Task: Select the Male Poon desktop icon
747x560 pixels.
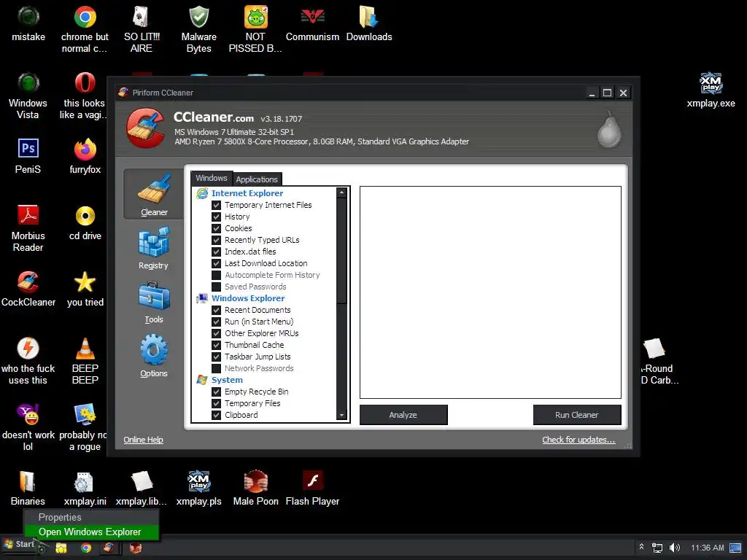Action: pos(256,488)
